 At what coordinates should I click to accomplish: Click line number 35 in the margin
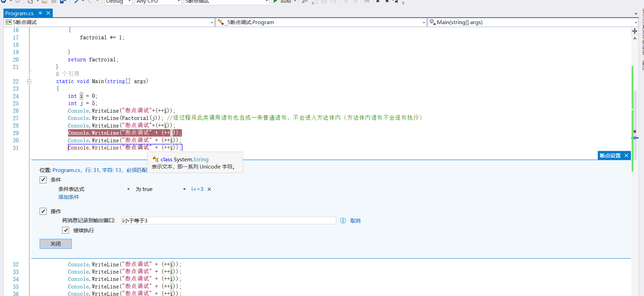tap(16, 287)
